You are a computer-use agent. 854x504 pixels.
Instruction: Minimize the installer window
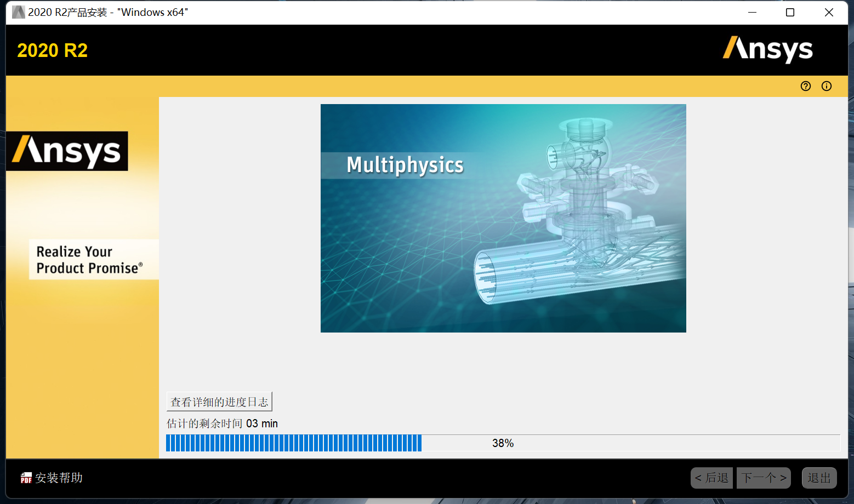(x=752, y=12)
